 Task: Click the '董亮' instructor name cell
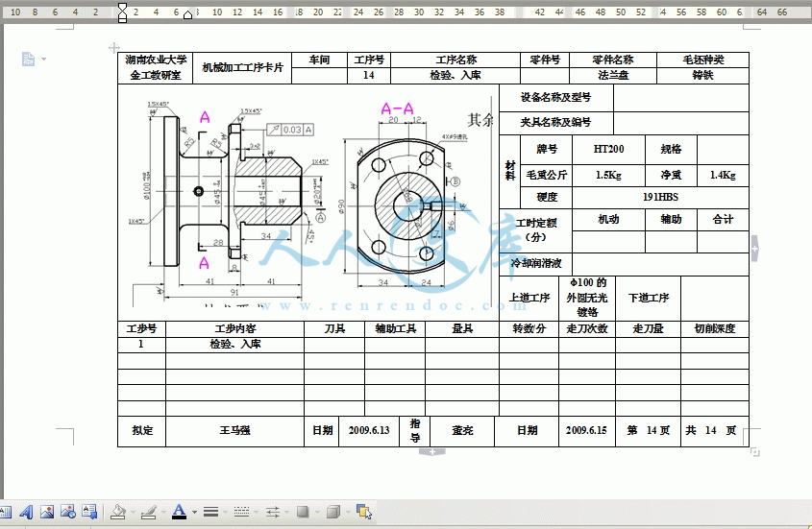462,431
